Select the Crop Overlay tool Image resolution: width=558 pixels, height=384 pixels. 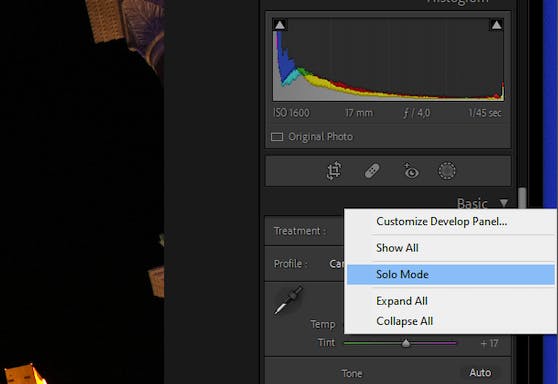tap(334, 171)
